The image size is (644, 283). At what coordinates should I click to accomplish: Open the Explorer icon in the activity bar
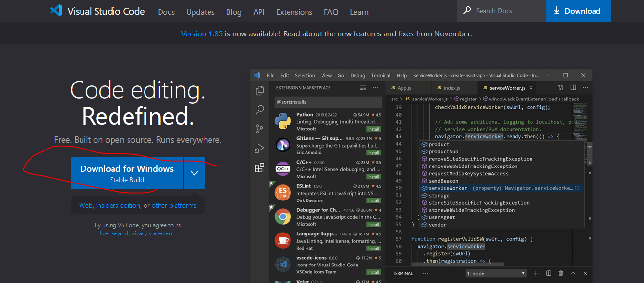(259, 90)
